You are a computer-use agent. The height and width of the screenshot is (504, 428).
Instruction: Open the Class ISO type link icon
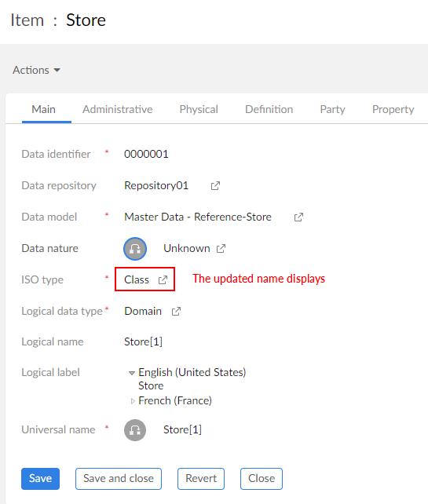point(163,279)
